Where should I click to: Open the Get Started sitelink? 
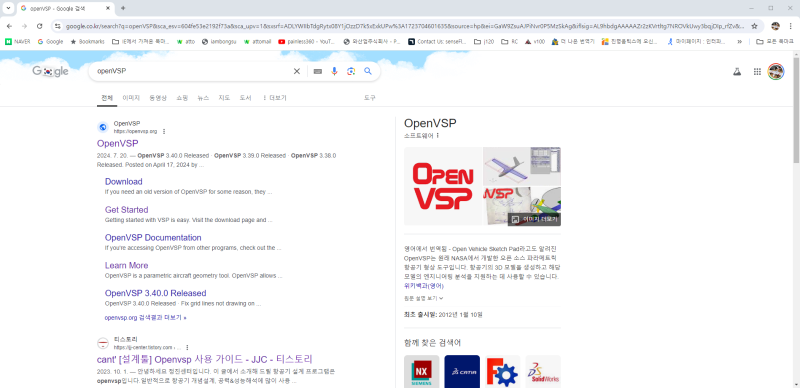(127, 210)
